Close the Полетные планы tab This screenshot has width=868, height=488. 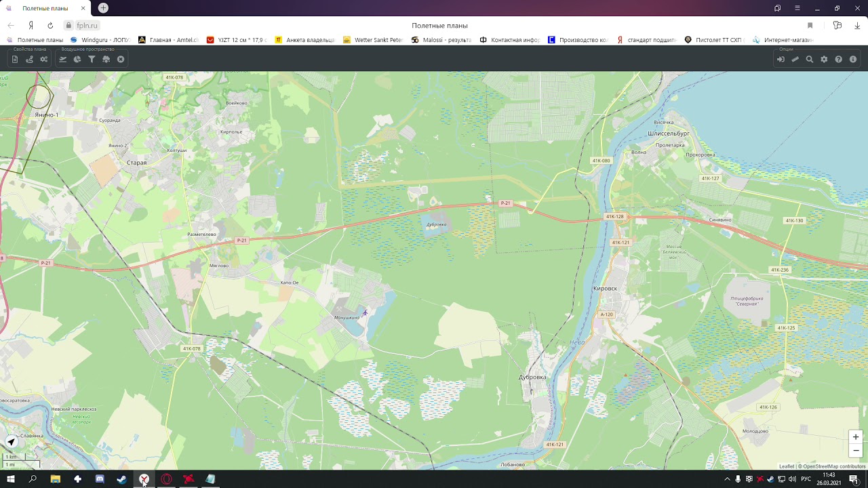83,8
